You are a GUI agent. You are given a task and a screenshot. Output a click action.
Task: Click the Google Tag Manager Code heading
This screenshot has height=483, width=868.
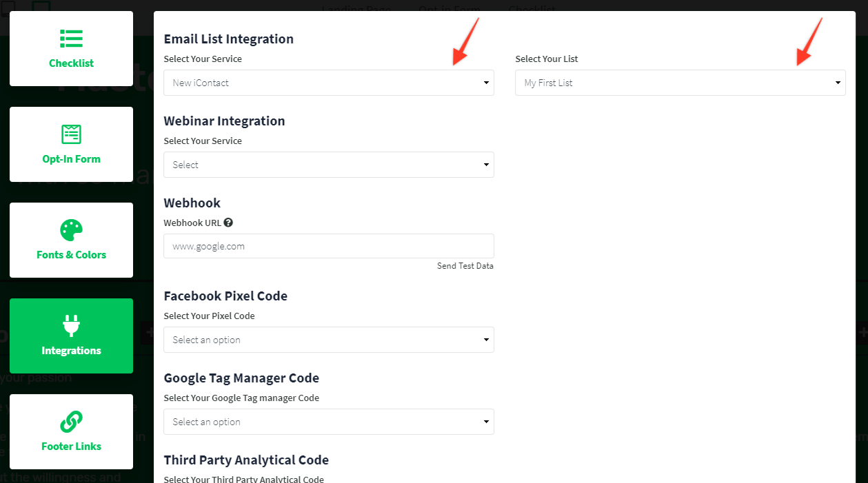point(241,378)
